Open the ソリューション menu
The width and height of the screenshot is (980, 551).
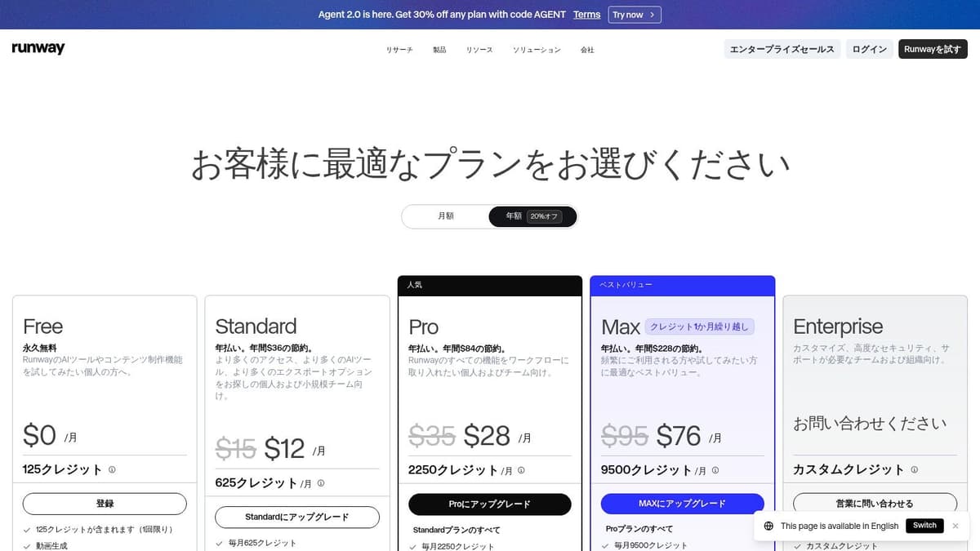[537, 50]
